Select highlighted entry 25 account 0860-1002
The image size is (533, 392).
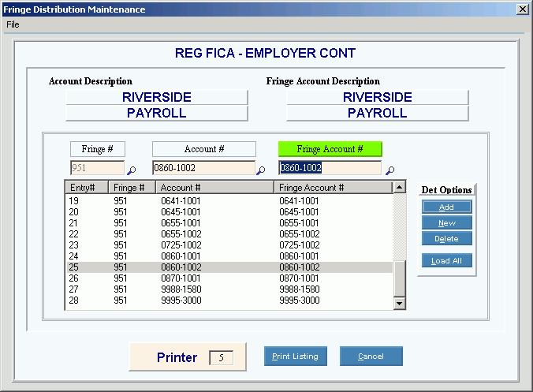[x=229, y=267]
